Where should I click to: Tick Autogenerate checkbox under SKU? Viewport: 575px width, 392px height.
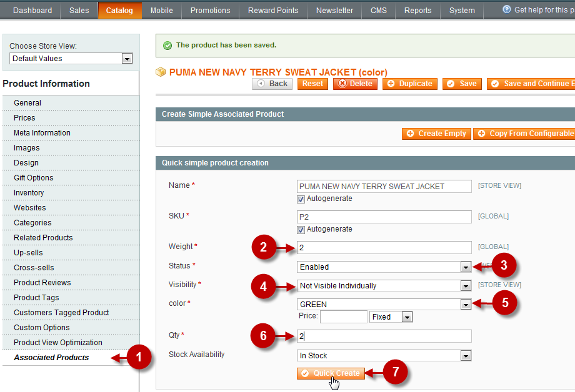(301, 230)
